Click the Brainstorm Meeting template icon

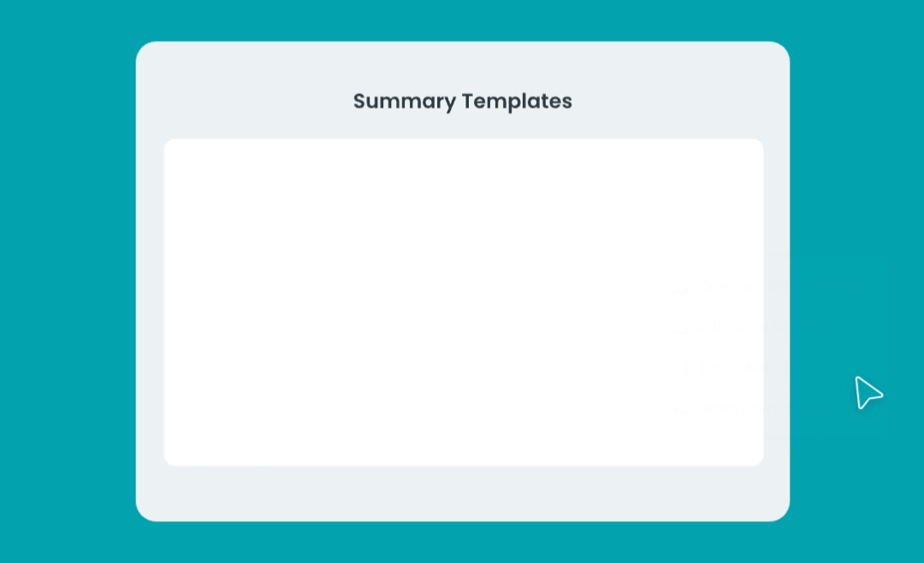click(x=682, y=409)
